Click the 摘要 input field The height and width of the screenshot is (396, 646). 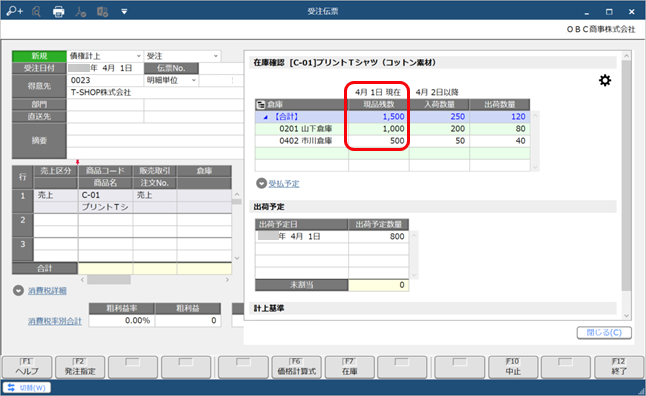155,141
